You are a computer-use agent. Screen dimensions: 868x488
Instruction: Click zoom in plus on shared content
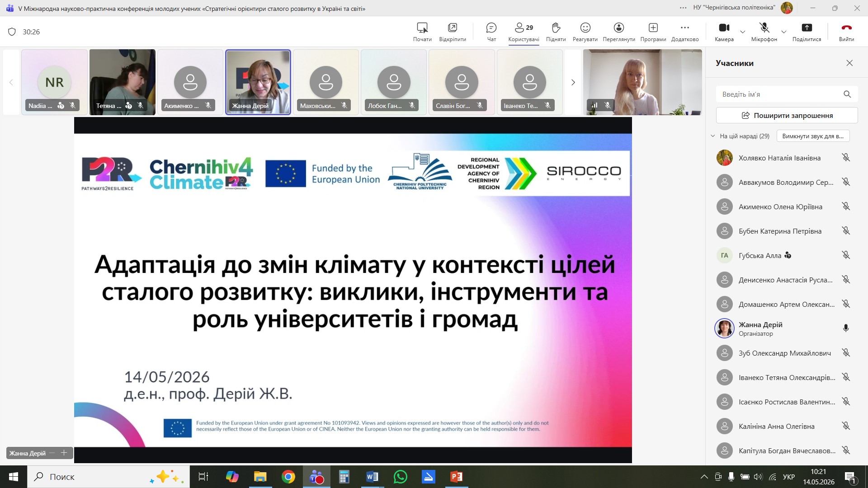pyautogui.click(x=64, y=453)
